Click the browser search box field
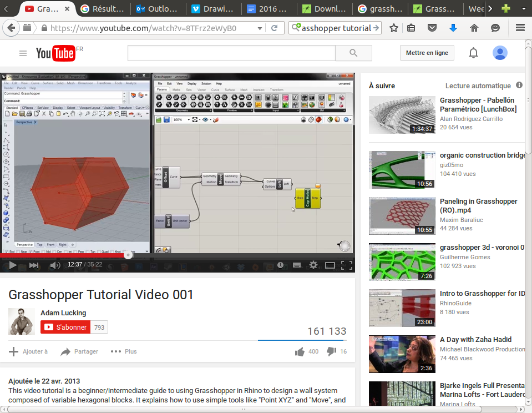 (336, 28)
